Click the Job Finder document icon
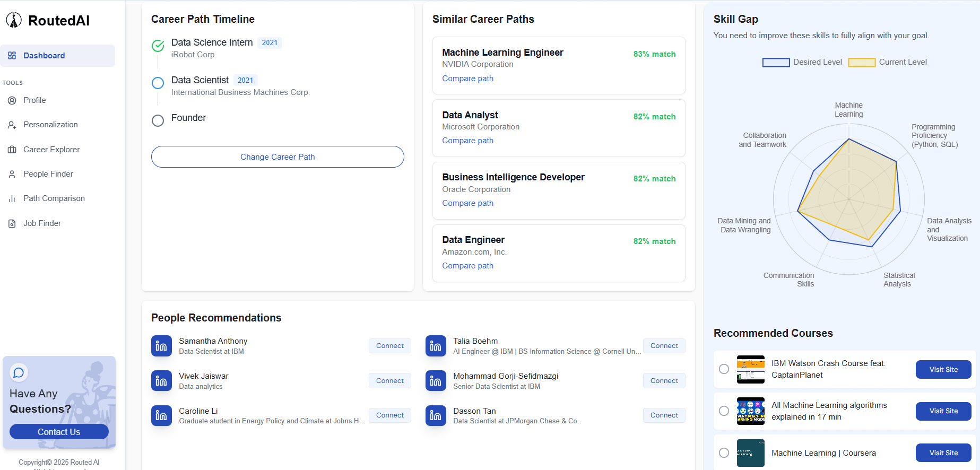The height and width of the screenshot is (470, 980). (12, 223)
